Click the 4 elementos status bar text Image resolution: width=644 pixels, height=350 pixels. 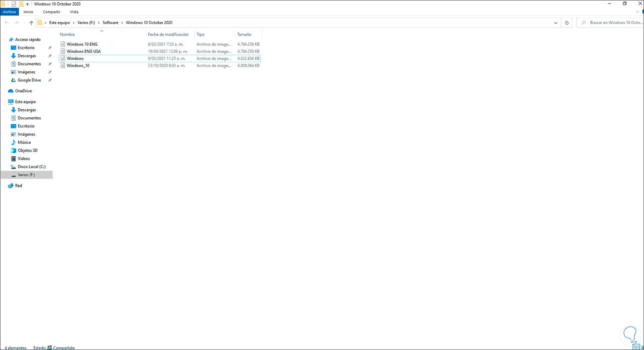(15, 347)
